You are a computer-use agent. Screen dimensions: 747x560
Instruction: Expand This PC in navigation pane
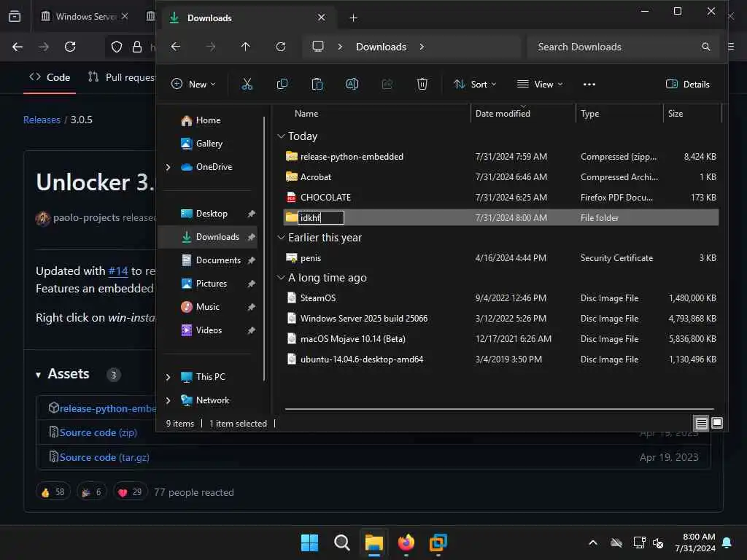tap(169, 377)
